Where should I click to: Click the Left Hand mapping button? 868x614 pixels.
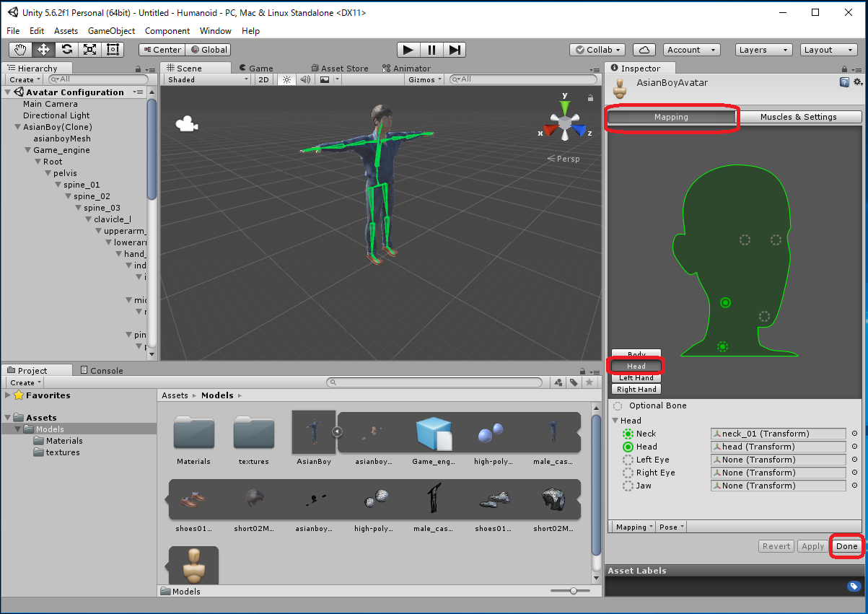[x=636, y=378]
